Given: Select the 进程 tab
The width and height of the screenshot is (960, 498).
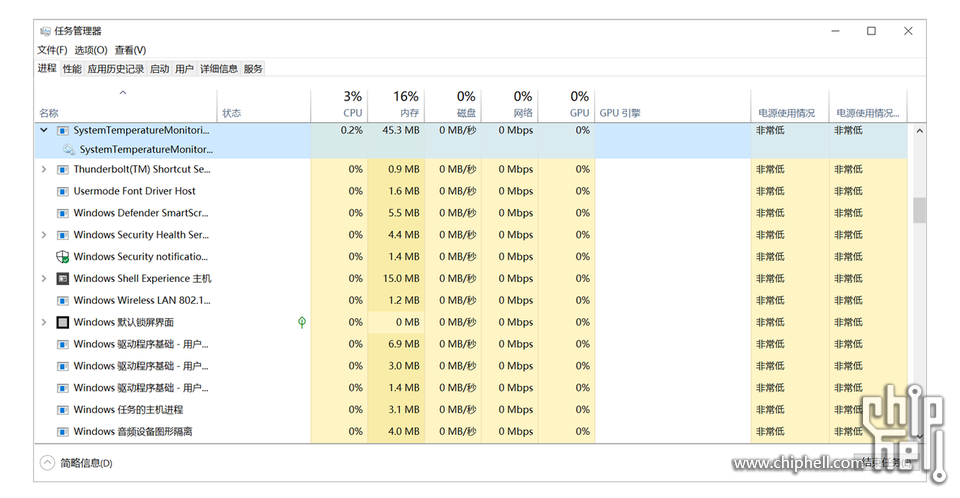Looking at the screenshot, I should (47, 68).
